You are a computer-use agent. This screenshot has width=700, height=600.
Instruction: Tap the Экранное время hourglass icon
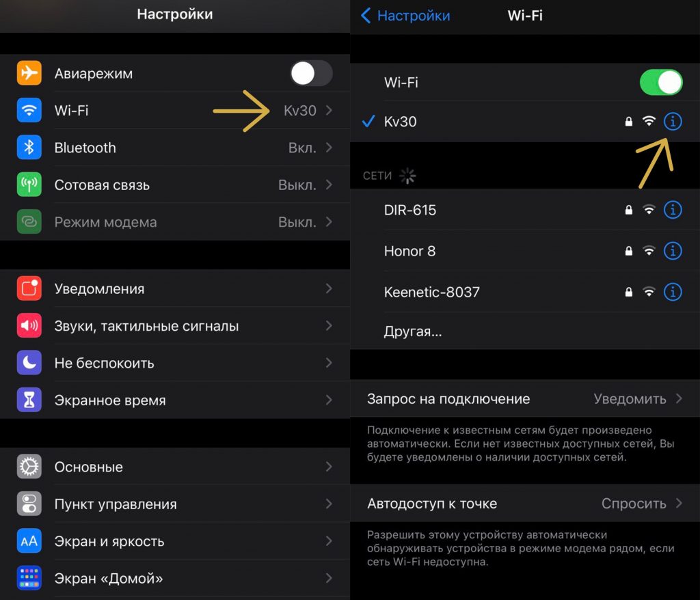point(29,400)
